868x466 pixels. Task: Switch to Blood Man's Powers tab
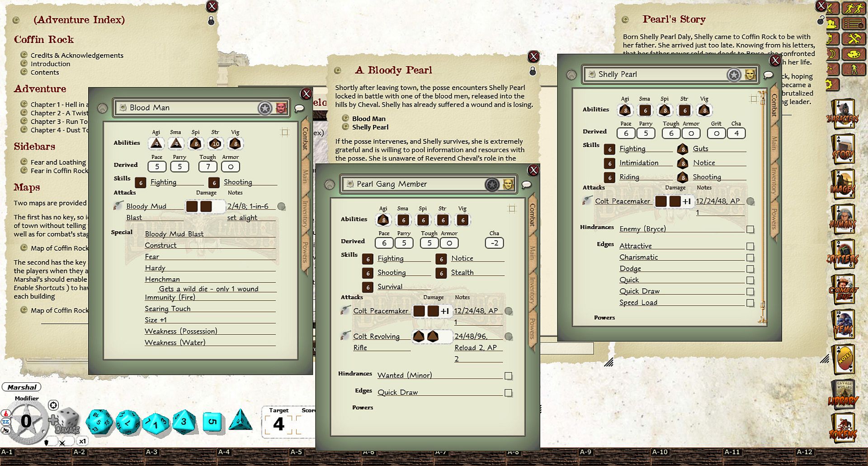pyautogui.click(x=305, y=252)
